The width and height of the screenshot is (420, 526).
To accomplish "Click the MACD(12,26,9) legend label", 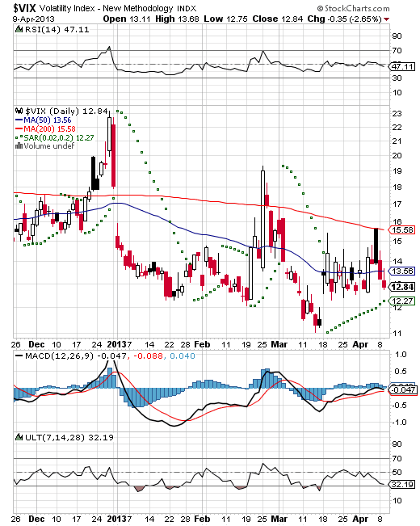I will [60, 356].
